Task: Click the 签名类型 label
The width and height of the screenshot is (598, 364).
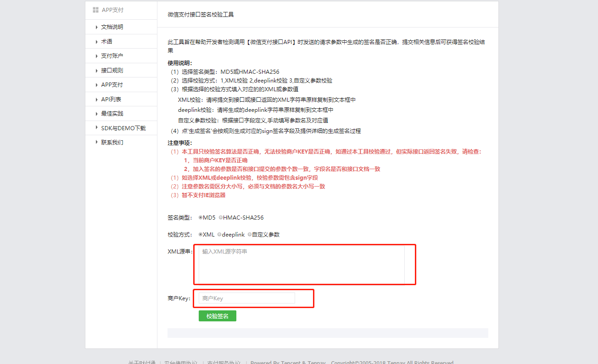Action: [180, 218]
